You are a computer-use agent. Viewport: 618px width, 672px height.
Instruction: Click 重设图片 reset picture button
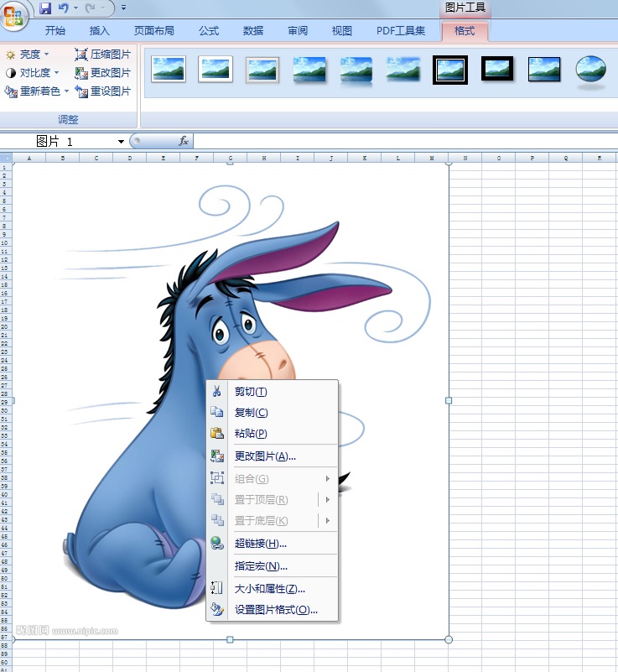(x=103, y=91)
